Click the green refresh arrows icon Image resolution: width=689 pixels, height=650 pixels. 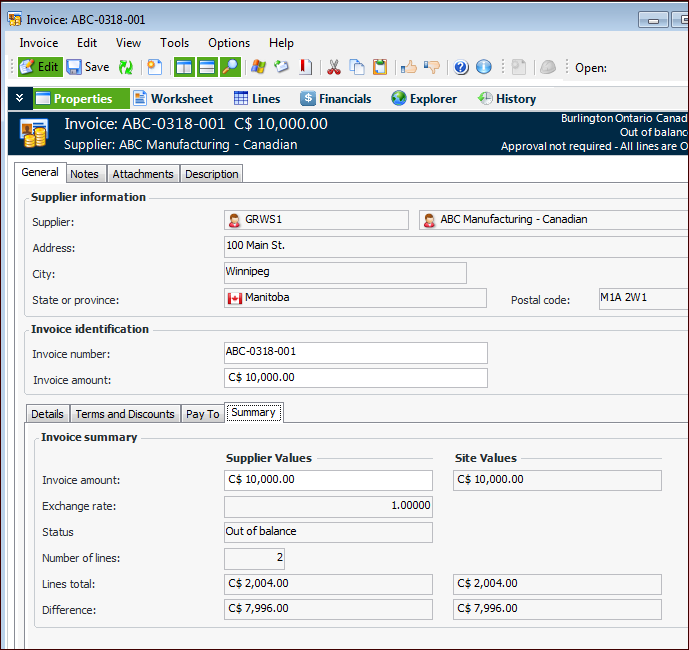pos(126,67)
